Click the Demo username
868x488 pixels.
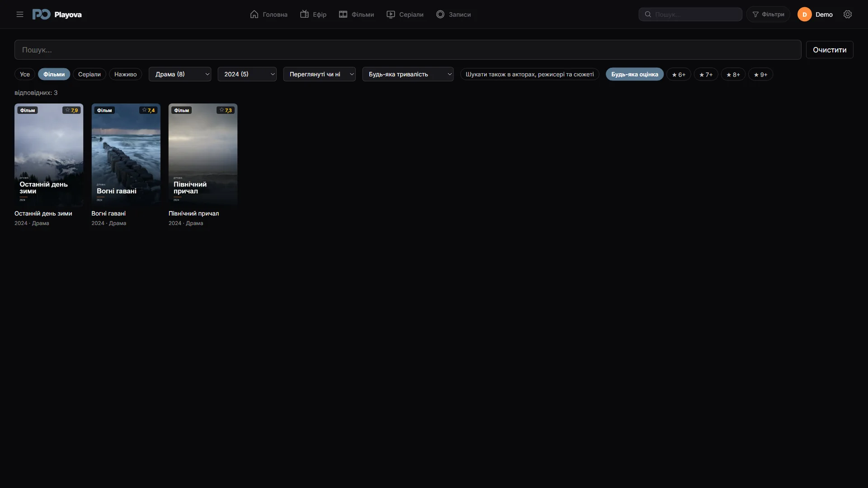824,14
